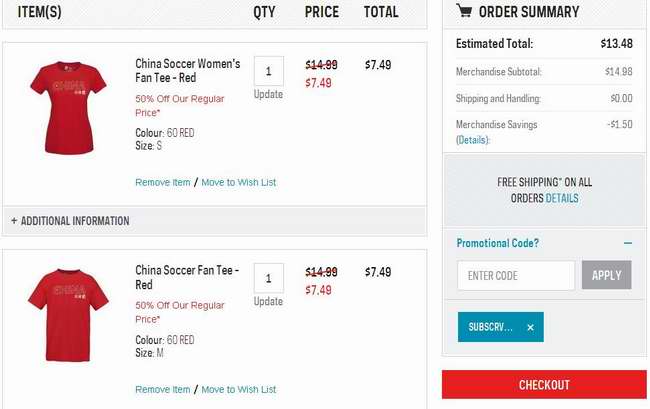Move Women's Fan Tee to Wish List
650x409 pixels.
click(239, 182)
